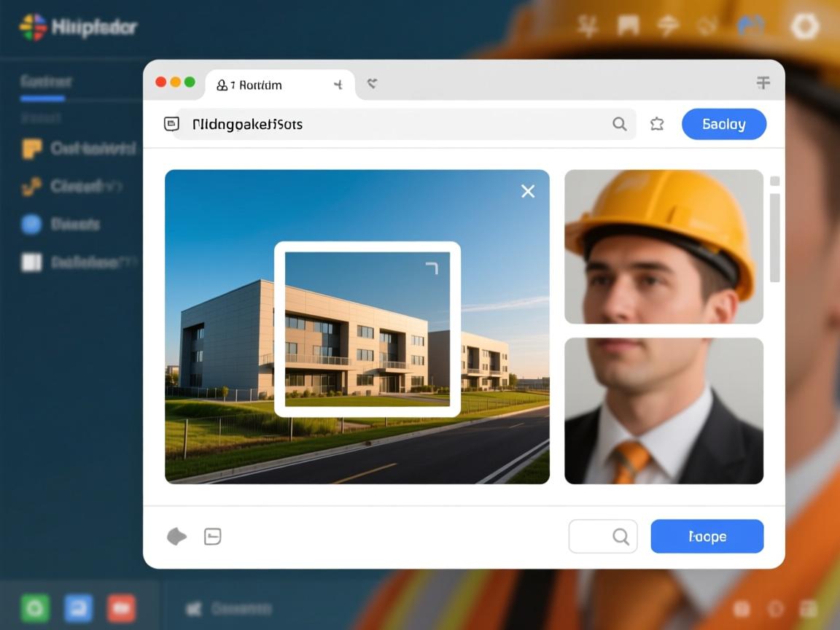Click the small search box in the bottom bar
The width and height of the screenshot is (840, 630).
pyautogui.click(x=602, y=537)
